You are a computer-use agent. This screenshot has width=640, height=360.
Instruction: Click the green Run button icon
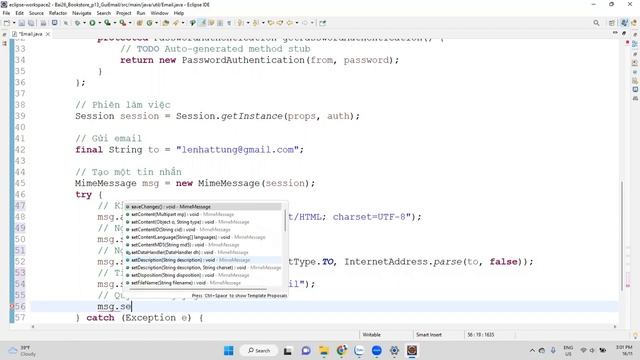(x=93, y=23)
